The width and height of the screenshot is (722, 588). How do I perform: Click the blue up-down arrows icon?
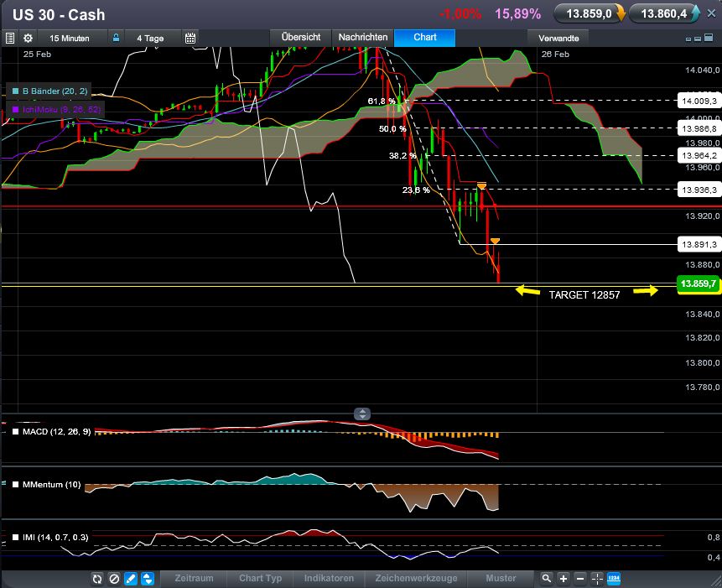[x=148, y=578]
